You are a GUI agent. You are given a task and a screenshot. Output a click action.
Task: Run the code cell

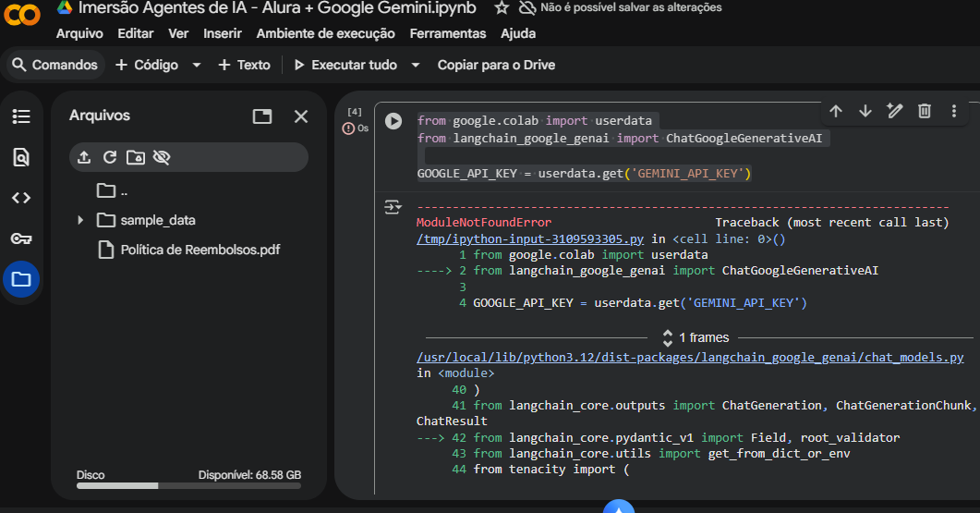tap(393, 121)
